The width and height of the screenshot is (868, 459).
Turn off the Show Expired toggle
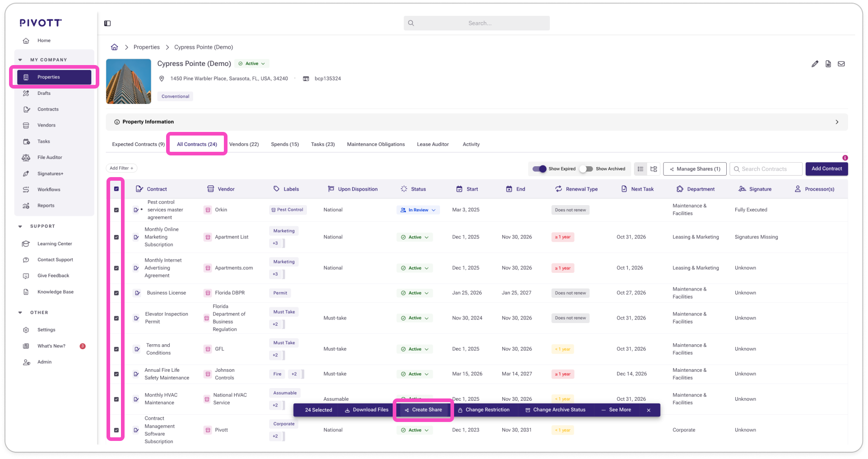pos(539,169)
